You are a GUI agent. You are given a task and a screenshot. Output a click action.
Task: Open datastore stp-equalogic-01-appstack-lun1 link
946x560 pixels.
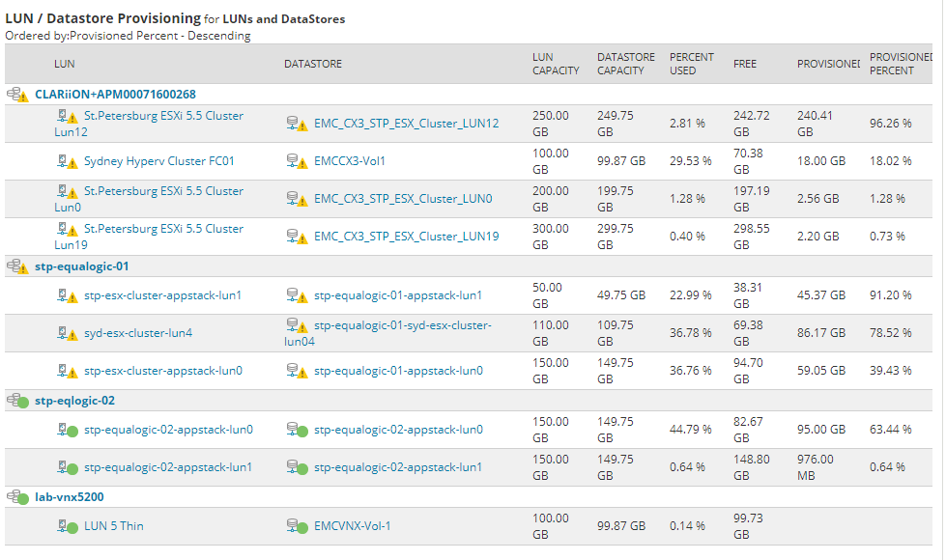click(x=398, y=295)
